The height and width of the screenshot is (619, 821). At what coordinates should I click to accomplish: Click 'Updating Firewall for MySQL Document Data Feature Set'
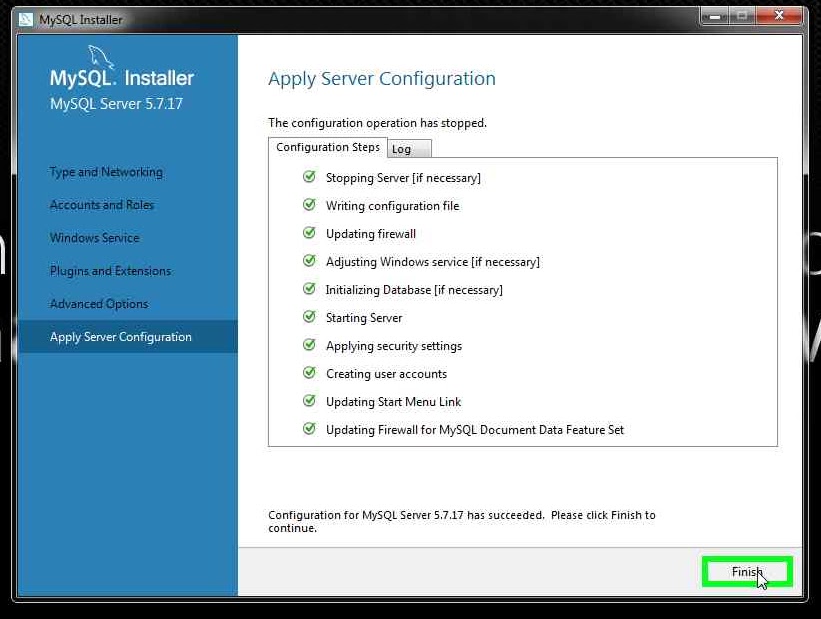(x=475, y=430)
